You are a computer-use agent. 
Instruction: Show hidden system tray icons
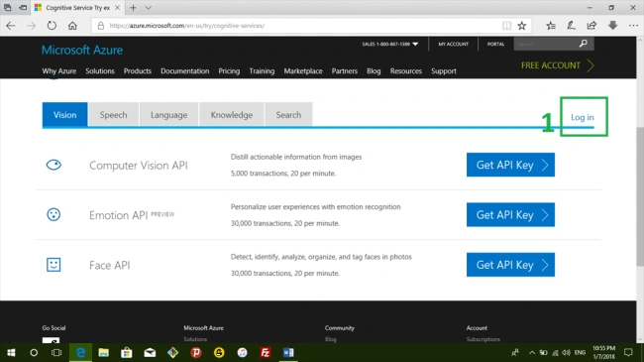tap(532, 352)
